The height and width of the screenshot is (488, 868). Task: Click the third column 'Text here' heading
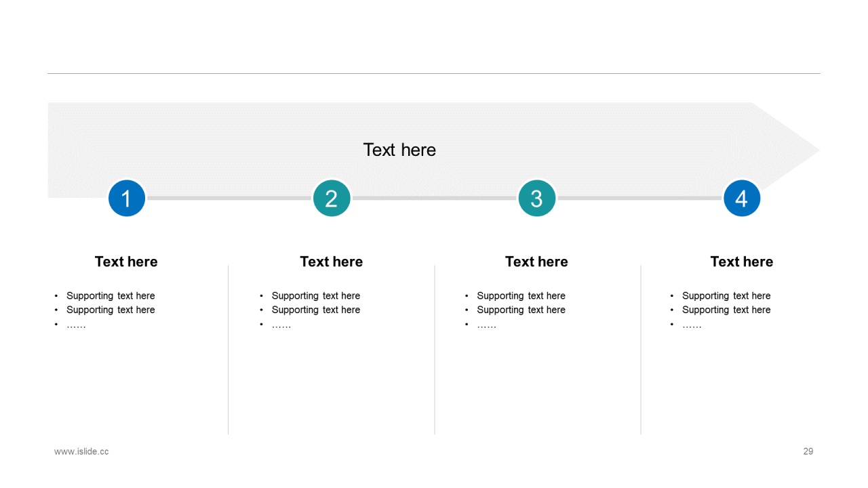point(536,262)
